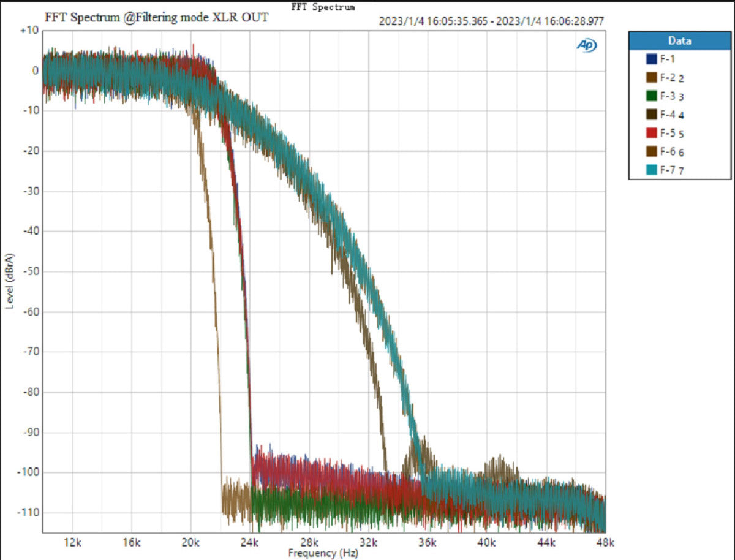Screen dimensions: 735x560
Task: Click the centered 'FFT Spectrum' top heading
Action: tap(323, 7)
